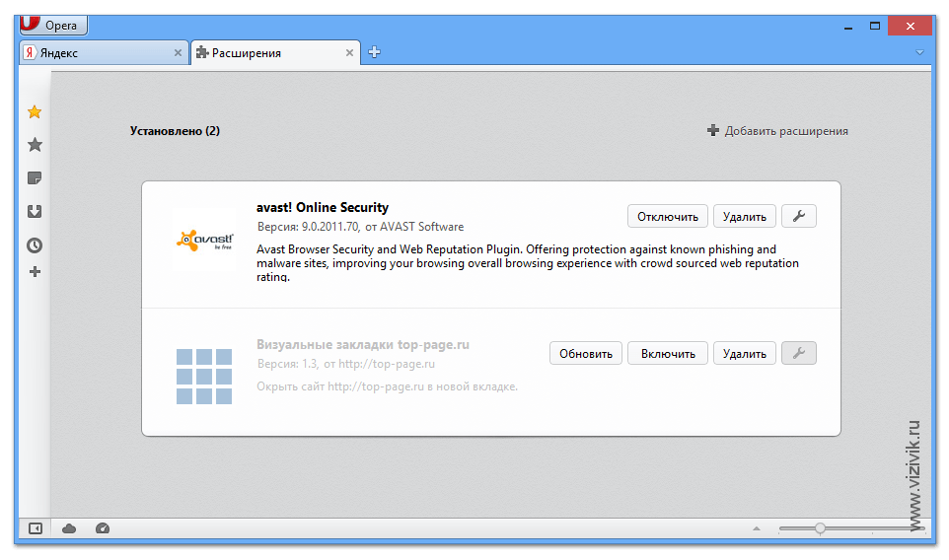Expand the status bar up-arrow menu
This screenshot has height=560, width=949.
pyautogui.click(x=756, y=528)
